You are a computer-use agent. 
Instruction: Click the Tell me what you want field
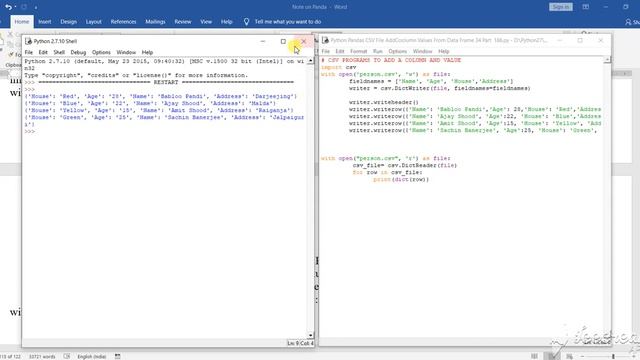[288, 22]
